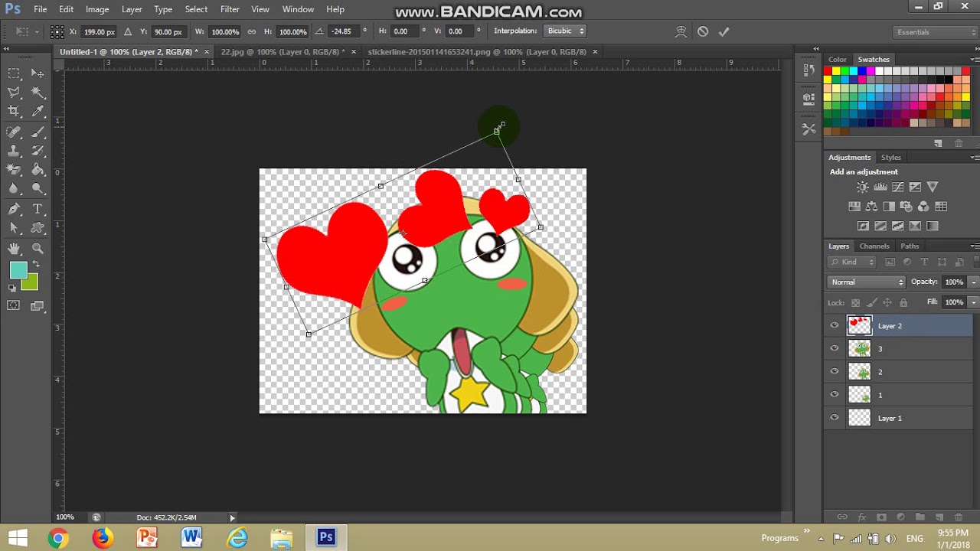Hide layer 3 visibility eye
Screen dimensions: 980x551
835,349
